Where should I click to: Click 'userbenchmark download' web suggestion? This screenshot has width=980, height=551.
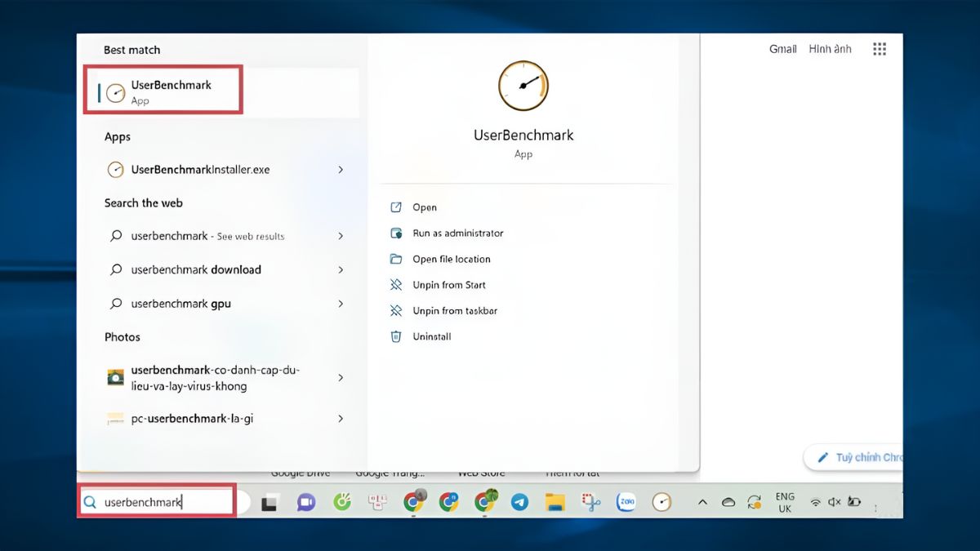pyautogui.click(x=196, y=269)
